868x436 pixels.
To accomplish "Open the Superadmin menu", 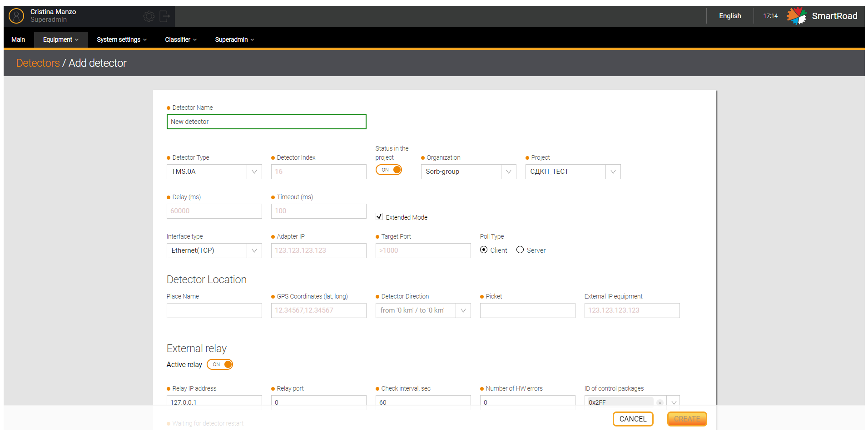I will [234, 39].
